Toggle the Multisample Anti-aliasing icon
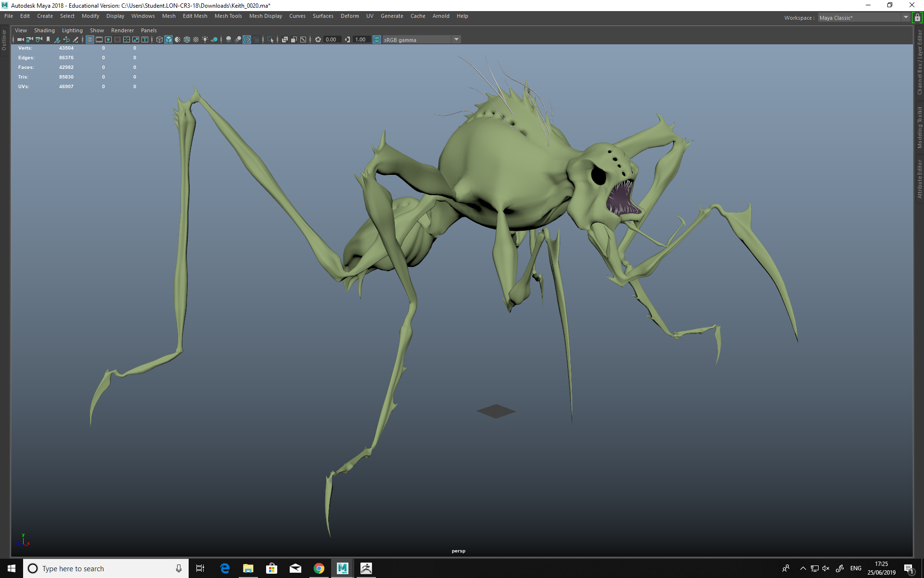This screenshot has height=578, width=924. tap(247, 39)
